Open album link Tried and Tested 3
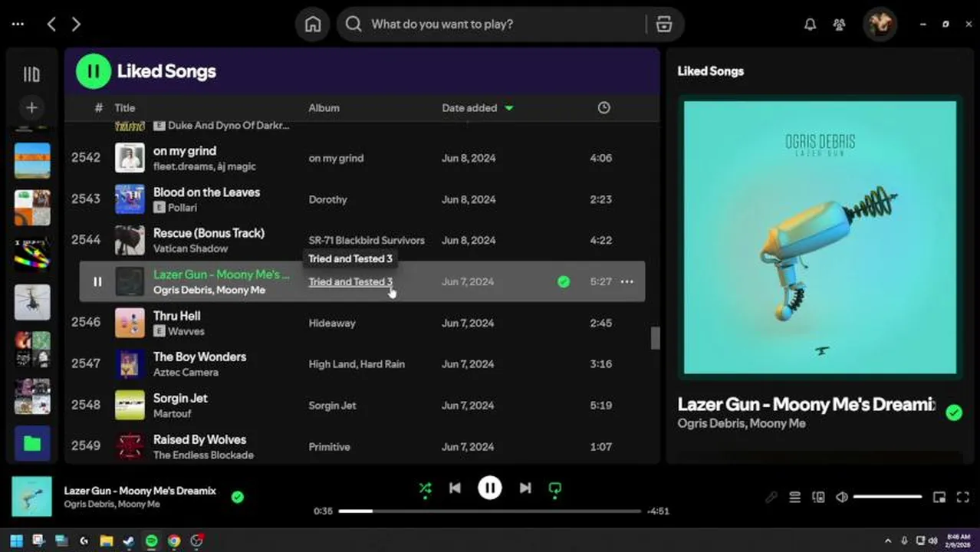Viewport: 980px width, 552px height. [350, 281]
